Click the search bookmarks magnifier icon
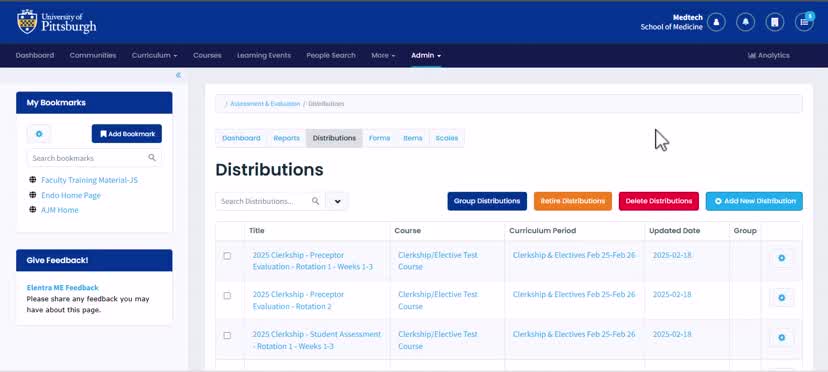 coord(152,157)
